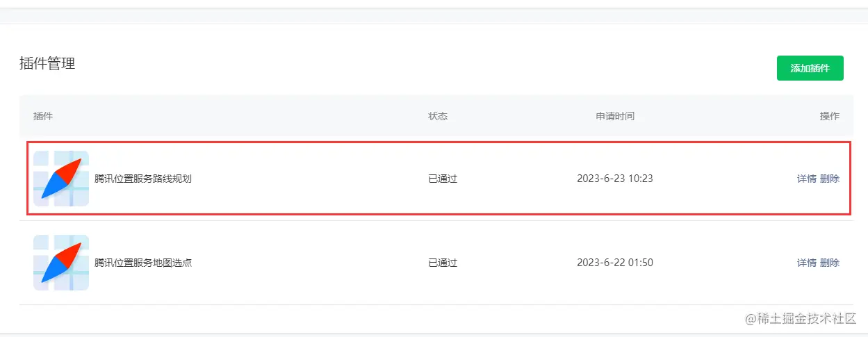The image size is (868, 337).
Task: Click the 申请时间 column header
Action: pyautogui.click(x=615, y=116)
